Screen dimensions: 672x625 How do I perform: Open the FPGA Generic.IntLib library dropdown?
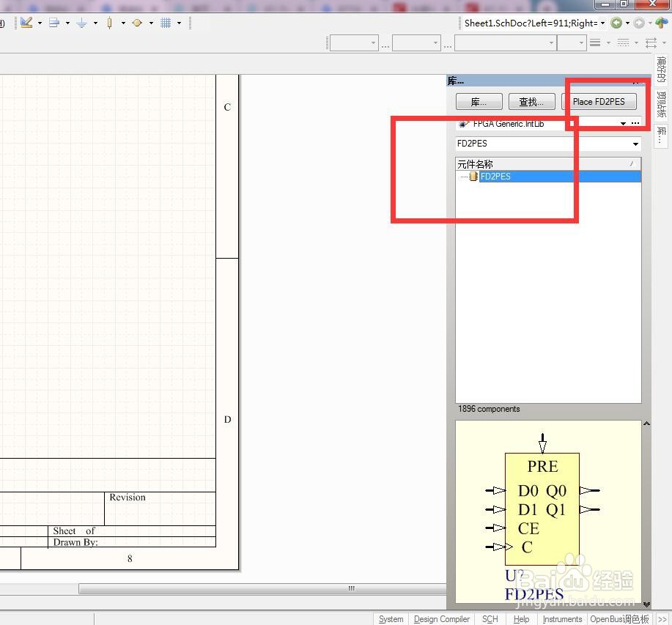tap(623, 123)
